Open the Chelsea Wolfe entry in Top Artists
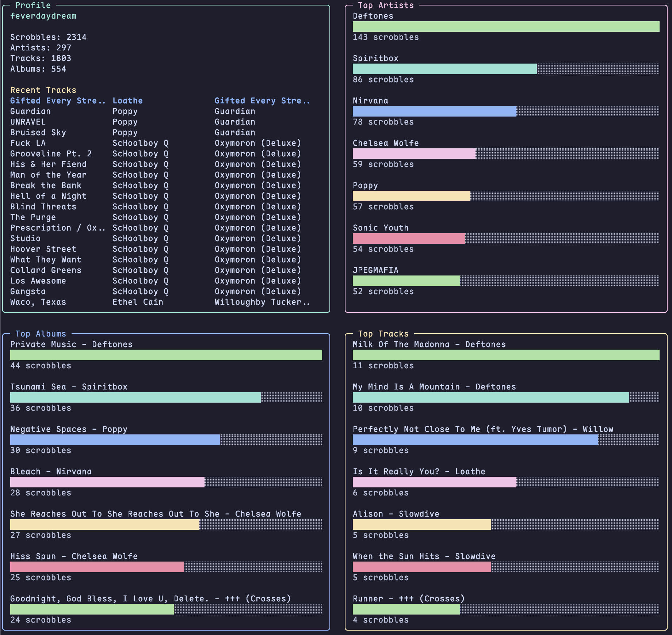 coord(386,143)
